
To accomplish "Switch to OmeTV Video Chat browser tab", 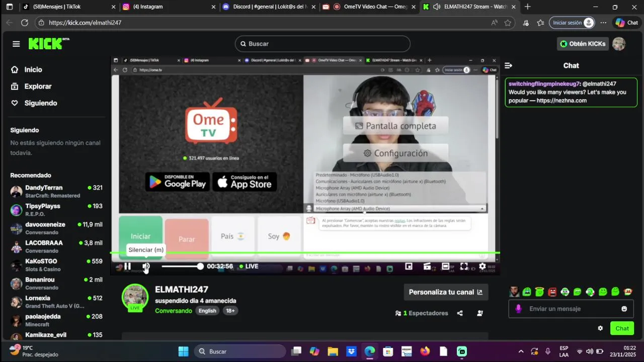I will click(x=370, y=7).
